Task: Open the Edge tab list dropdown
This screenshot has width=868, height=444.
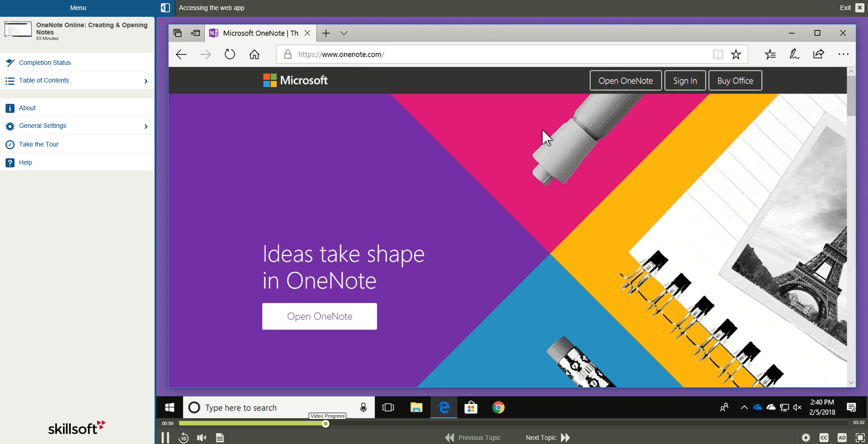Action: click(344, 33)
